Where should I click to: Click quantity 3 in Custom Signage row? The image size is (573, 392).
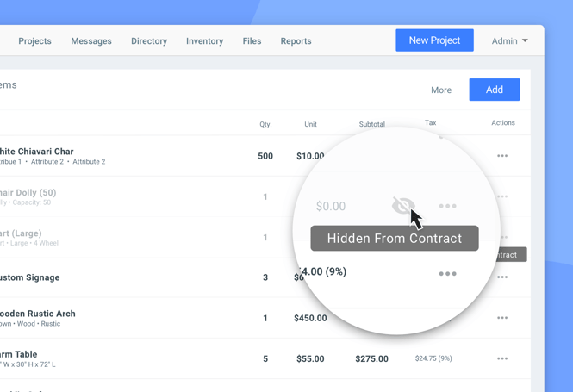click(265, 277)
